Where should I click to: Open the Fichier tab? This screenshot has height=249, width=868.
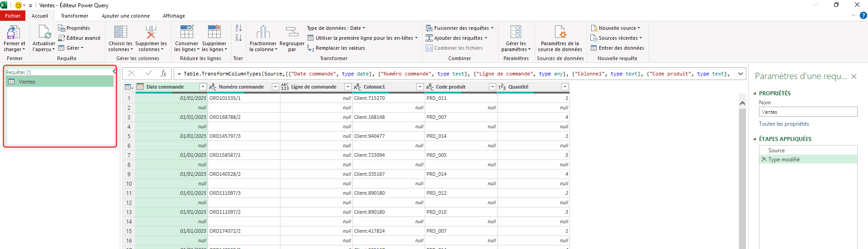point(13,16)
